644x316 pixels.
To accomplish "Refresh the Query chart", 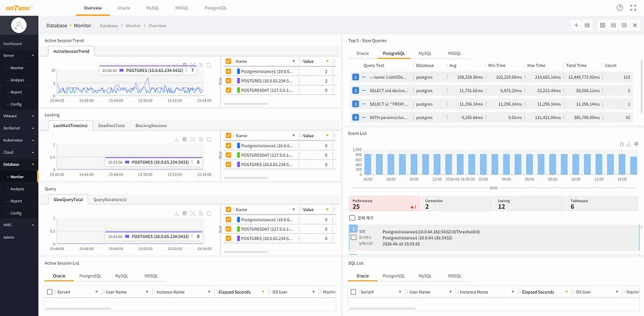I will [209, 213].
